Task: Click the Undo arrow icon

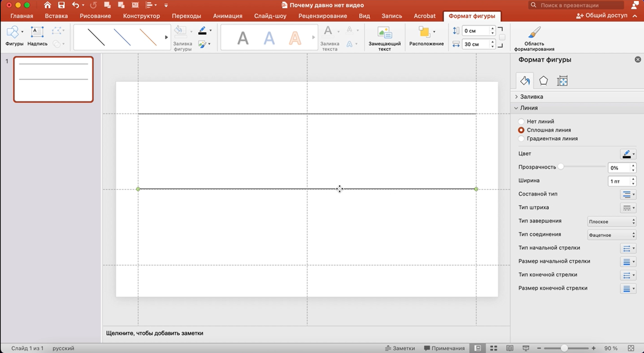Action: 76,5
